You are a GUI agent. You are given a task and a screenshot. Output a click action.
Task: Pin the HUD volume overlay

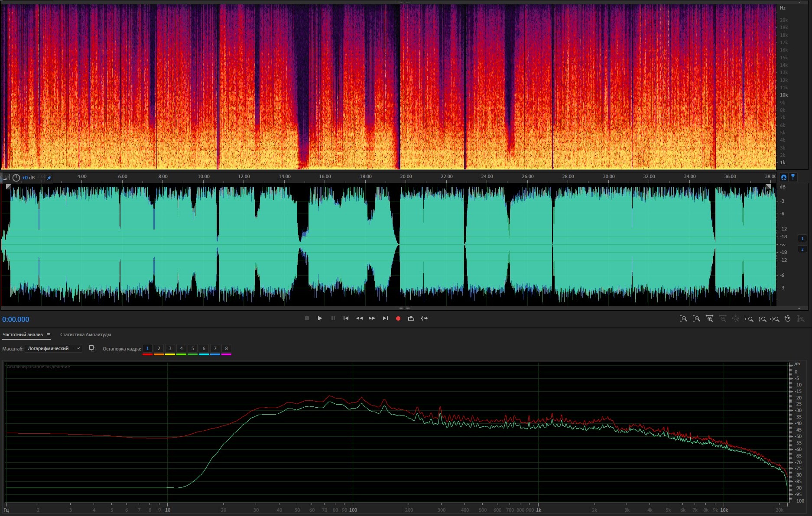pos(49,178)
